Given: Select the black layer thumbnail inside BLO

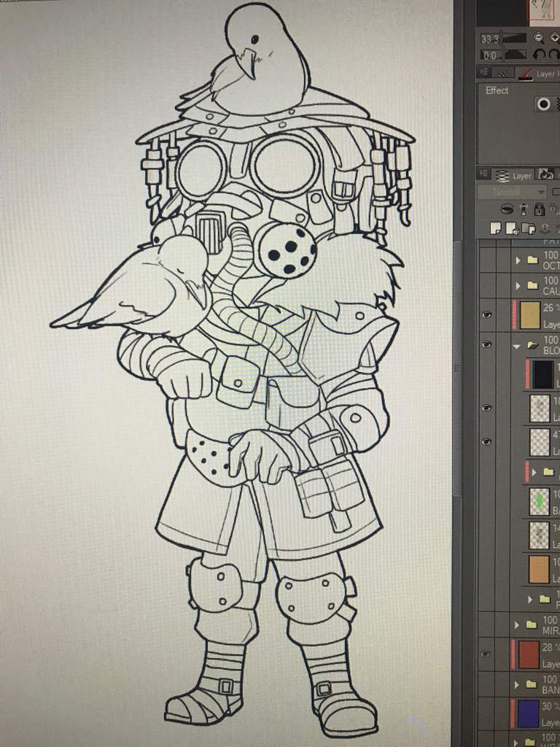Looking at the screenshot, I should (542, 374).
